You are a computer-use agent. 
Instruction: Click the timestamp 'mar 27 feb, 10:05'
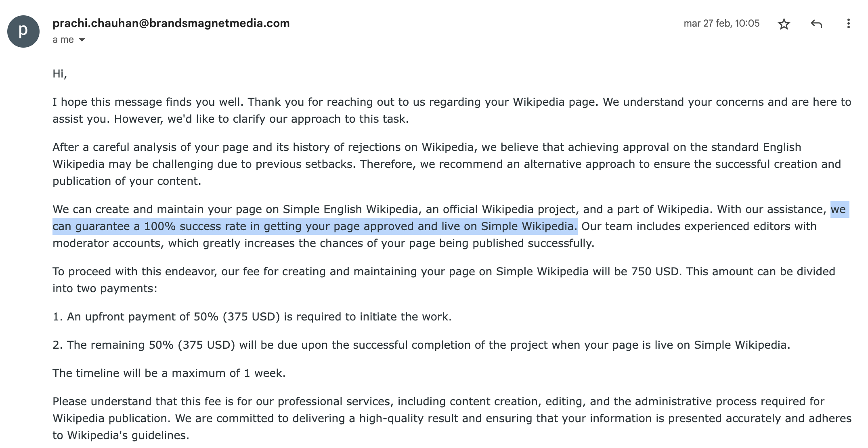[x=721, y=23]
